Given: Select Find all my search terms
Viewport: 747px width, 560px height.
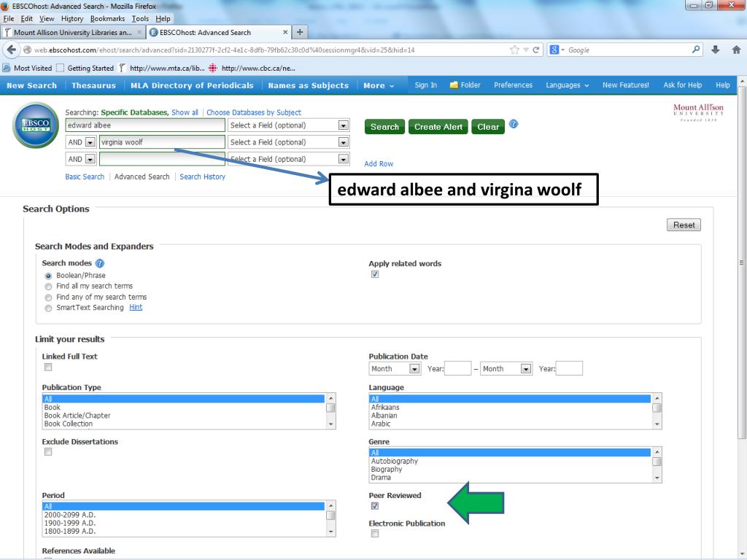Looking at the screenshot, I should [48, 287].
